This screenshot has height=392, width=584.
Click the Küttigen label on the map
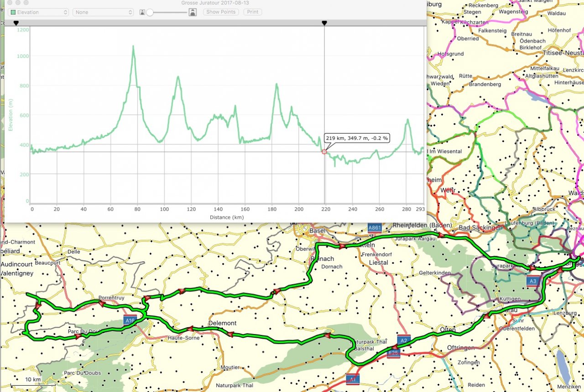point(509,299)
